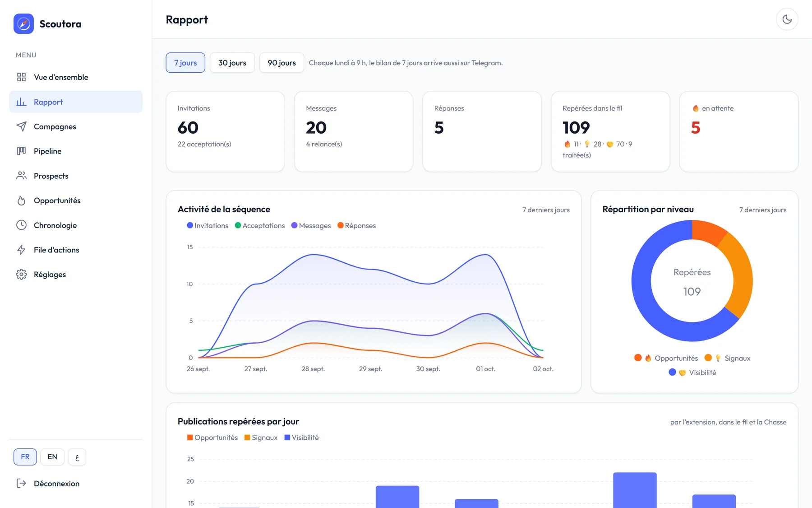Image resolution: width=812 pixels, height=508 pixels.
Task: Toggle Signaux in the publications legend
Action: coord(261,438)
